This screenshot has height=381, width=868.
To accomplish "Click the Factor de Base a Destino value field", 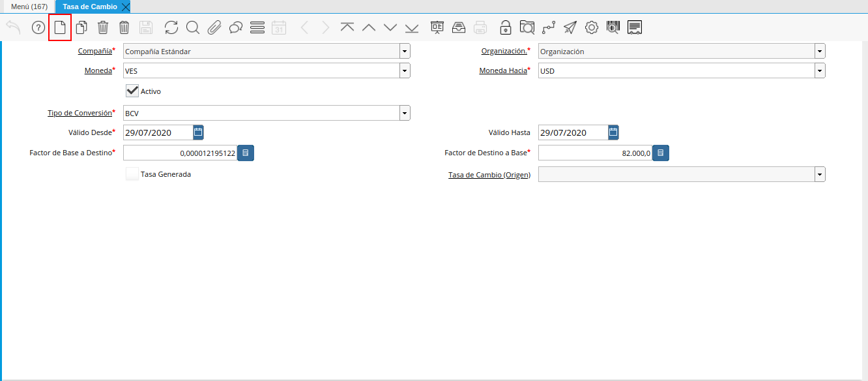I will pos(180,153).
